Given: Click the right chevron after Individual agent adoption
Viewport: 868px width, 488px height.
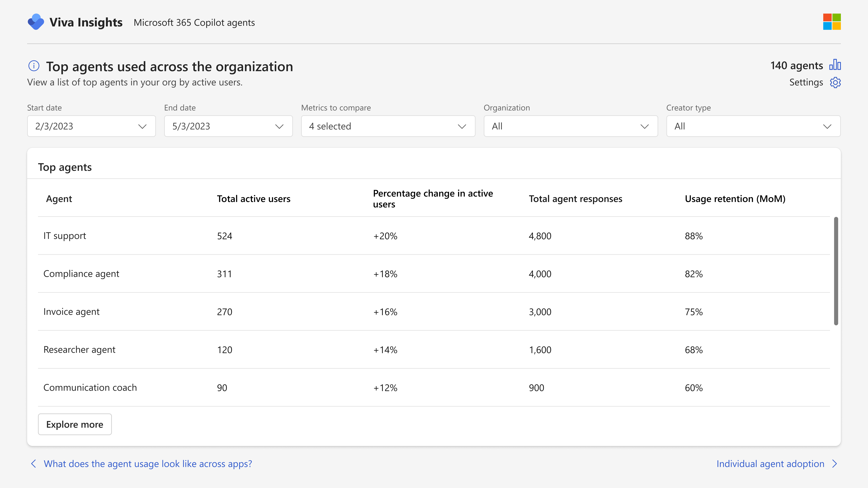Looking at the screenshot, I should click(835, 464).
